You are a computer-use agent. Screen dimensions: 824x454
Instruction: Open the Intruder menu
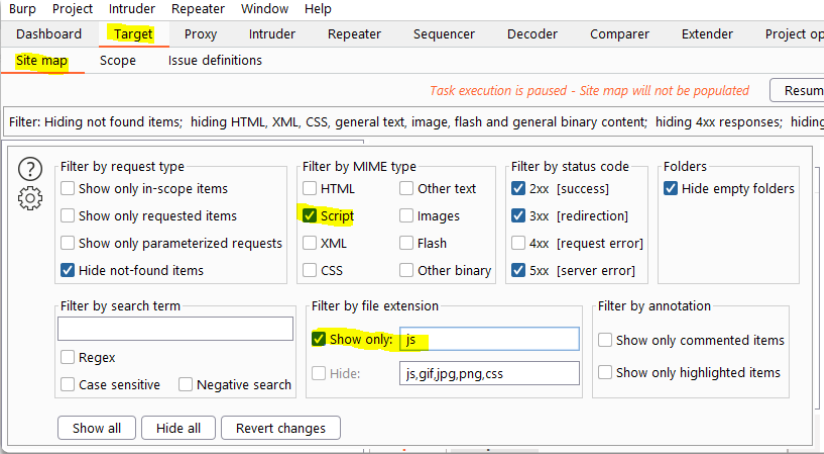point(132,9)
